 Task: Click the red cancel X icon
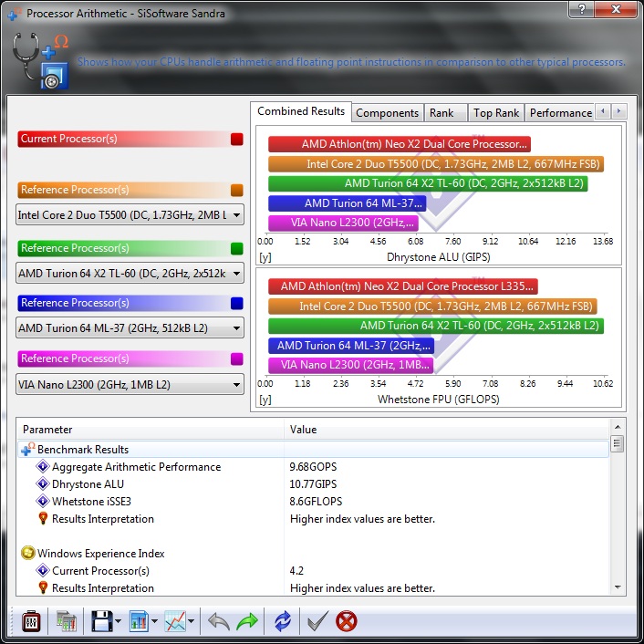pos(347,621)
